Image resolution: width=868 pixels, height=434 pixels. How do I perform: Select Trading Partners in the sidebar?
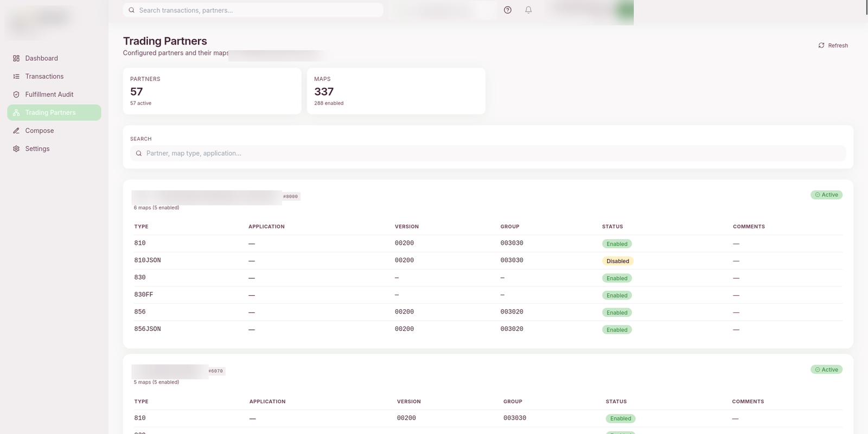pos(54,112)
